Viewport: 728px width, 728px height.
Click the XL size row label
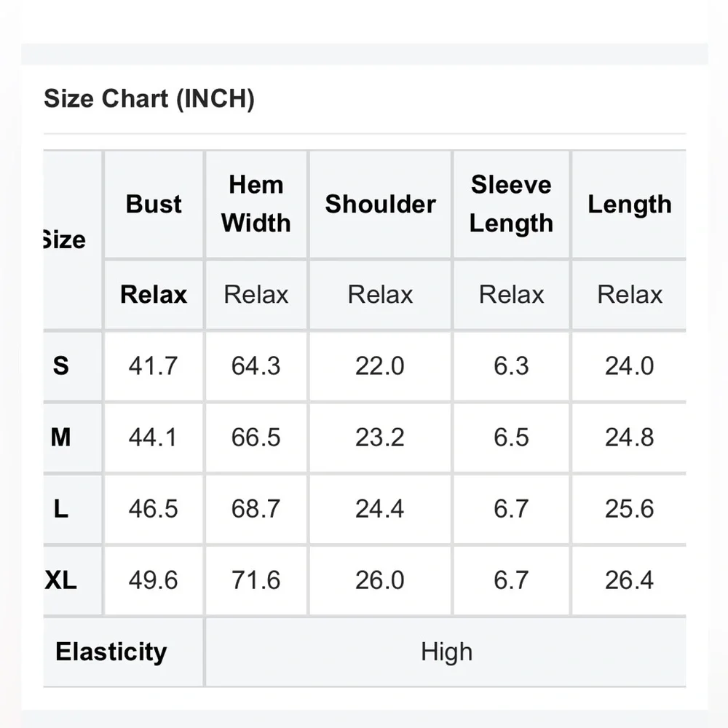pos(61,580)
